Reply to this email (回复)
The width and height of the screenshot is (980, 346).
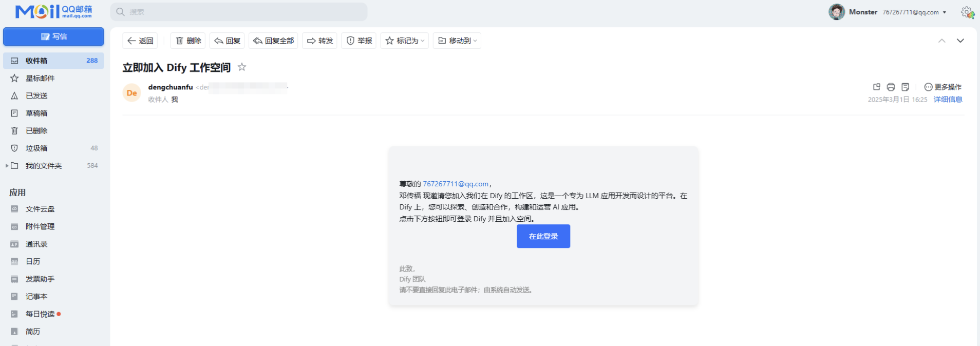pyautogui.click(x=227, y=41)
